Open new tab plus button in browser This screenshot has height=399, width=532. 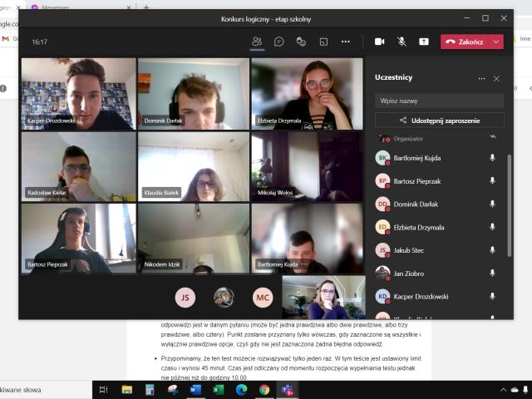point(146,7)
